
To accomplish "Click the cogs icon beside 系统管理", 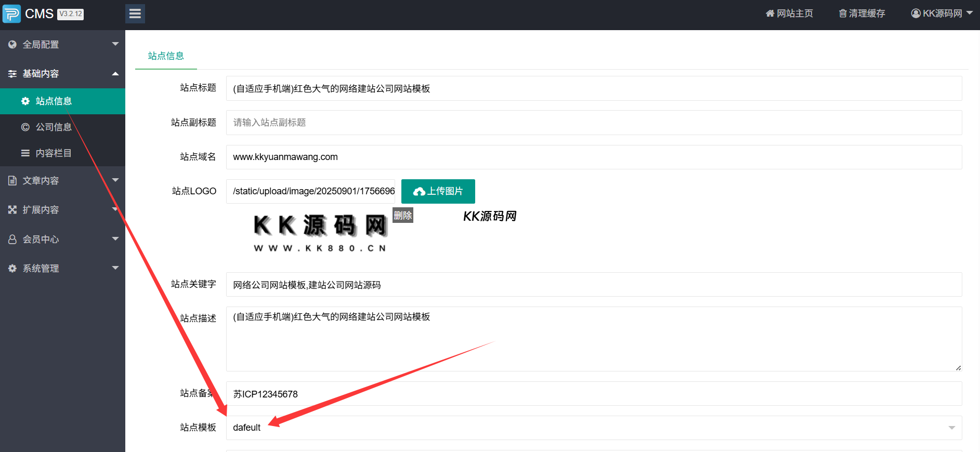I will coord(12,269).
